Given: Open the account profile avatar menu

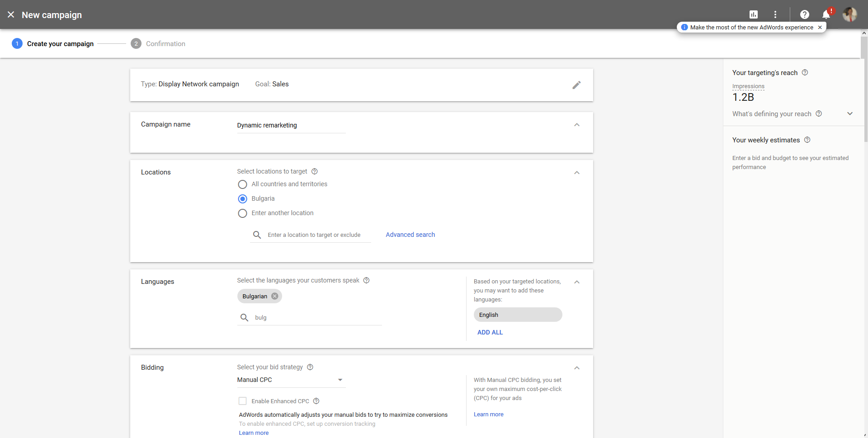Looking at the screenshot, I should coord(850,14).
